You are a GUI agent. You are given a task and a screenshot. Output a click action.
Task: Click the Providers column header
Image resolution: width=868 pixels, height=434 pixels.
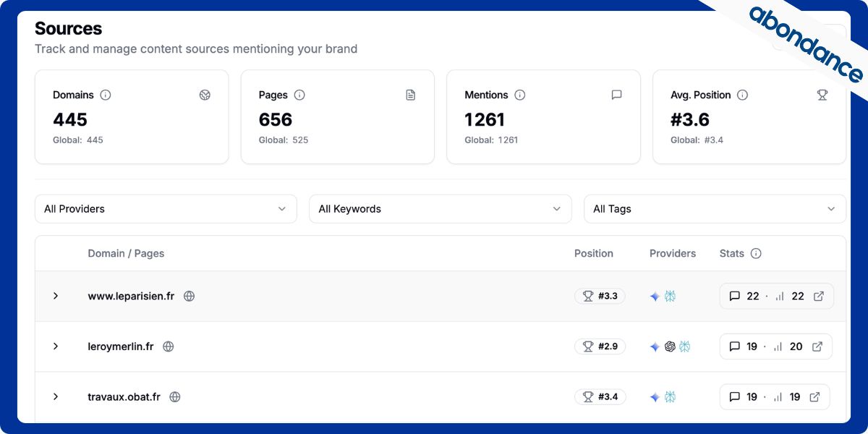tap(673, 253)
